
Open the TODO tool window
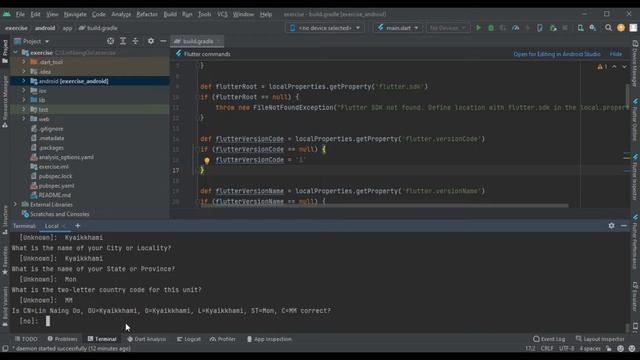click(26, 339)
